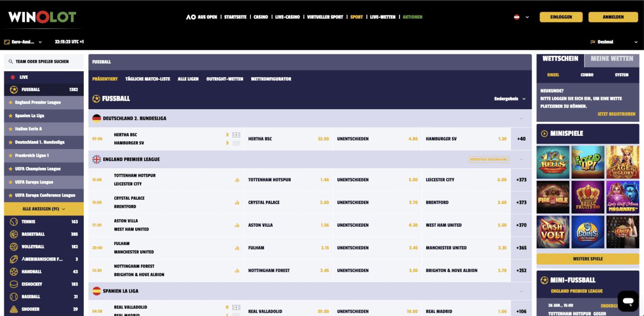Click the Weitere Spiele button
This screenshot has width=644, height=316.
588,259
